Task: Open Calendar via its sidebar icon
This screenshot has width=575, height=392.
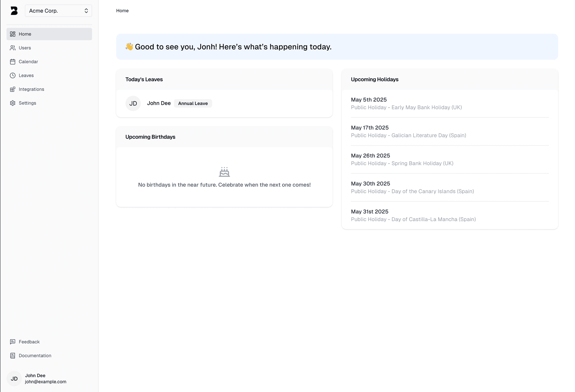Action: (x=13, y=62)
